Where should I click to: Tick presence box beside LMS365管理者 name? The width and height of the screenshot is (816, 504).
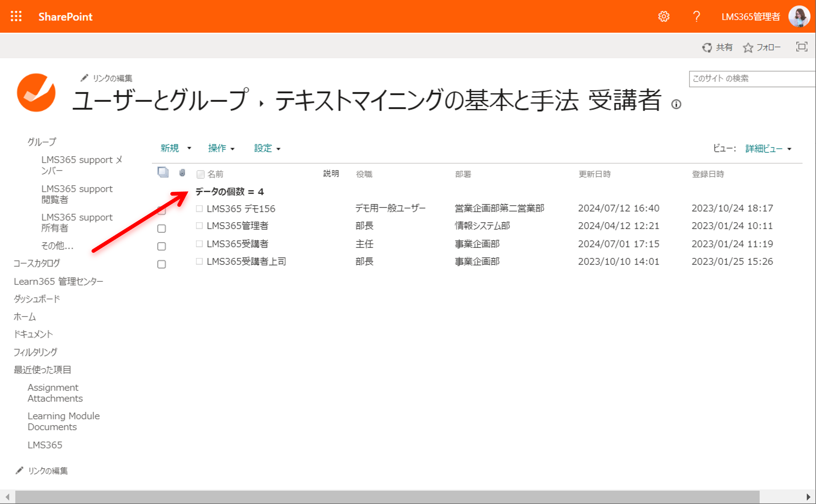(199, 226)
